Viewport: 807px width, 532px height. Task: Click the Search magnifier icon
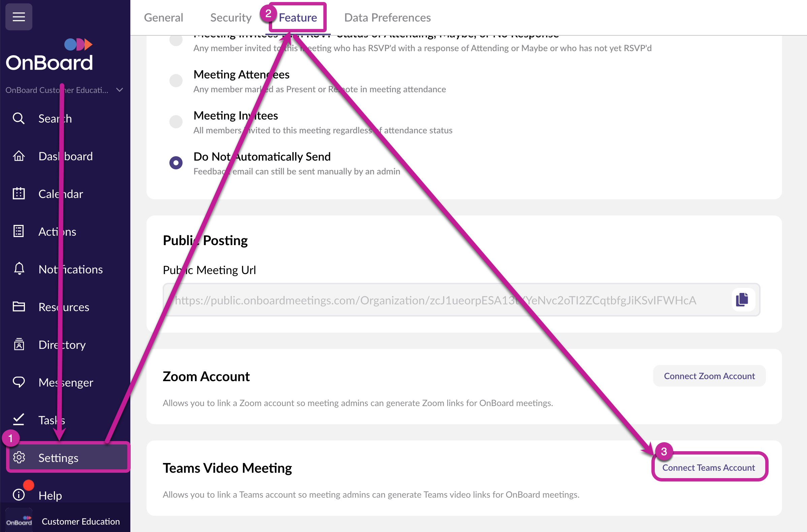tap(19, 119)
